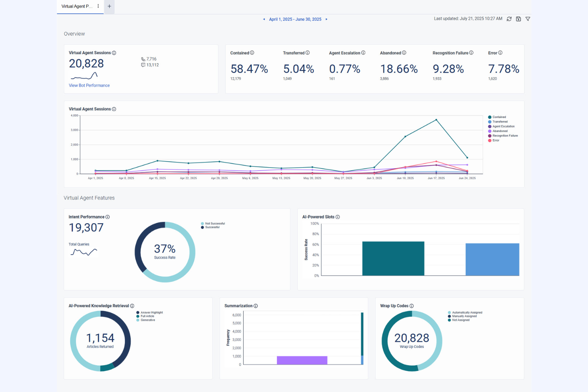Toggle Transferred series in sessions legend
588x392 pixels.
click(498, 122)
